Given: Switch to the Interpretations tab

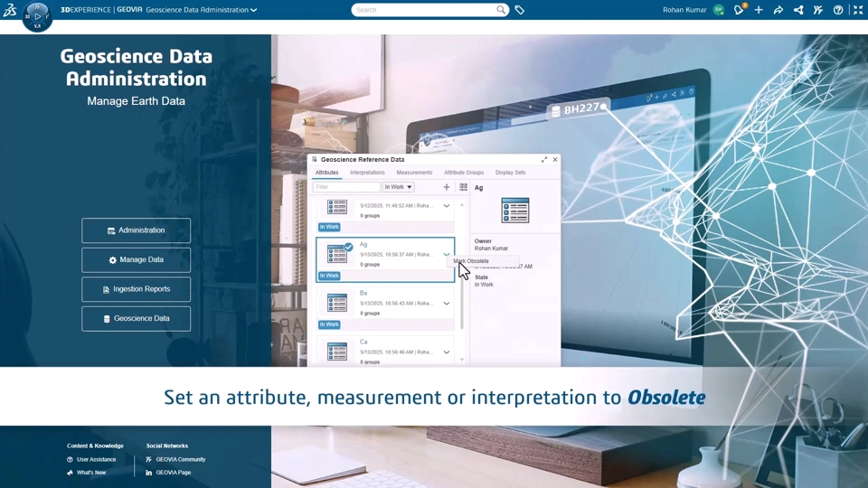Looking at the screenshot, I should pyautogui.click(x=367, y=173).
